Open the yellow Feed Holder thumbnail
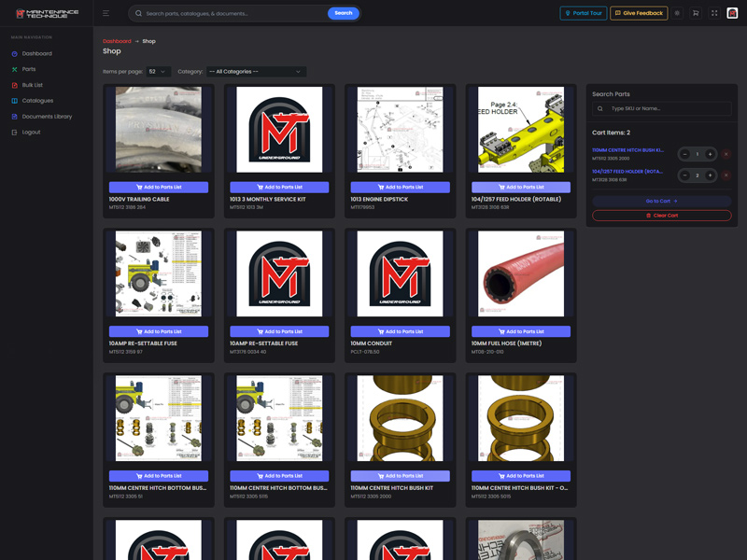The width and height of the screenshot is (747, 560). 521,130
